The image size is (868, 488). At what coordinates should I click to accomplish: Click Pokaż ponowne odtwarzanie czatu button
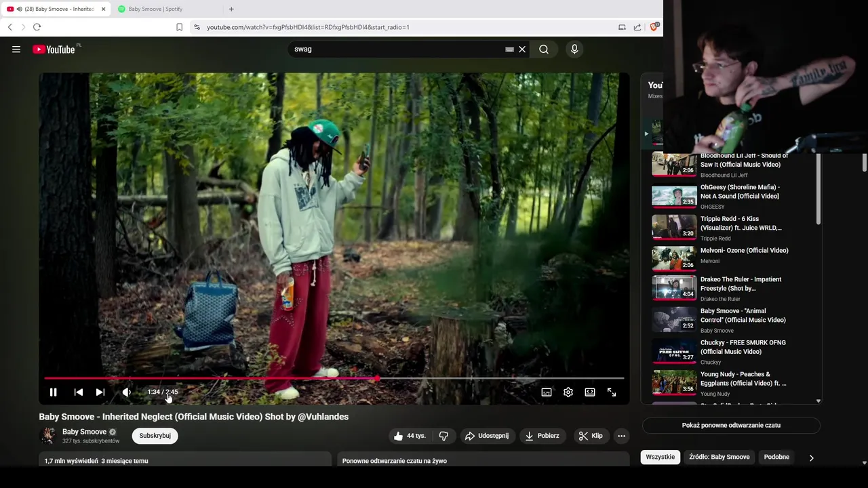(731, 425)
